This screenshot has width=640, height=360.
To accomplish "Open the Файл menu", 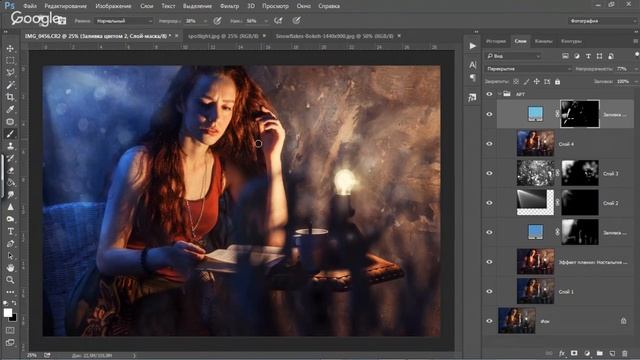I will tap(30, 6).
